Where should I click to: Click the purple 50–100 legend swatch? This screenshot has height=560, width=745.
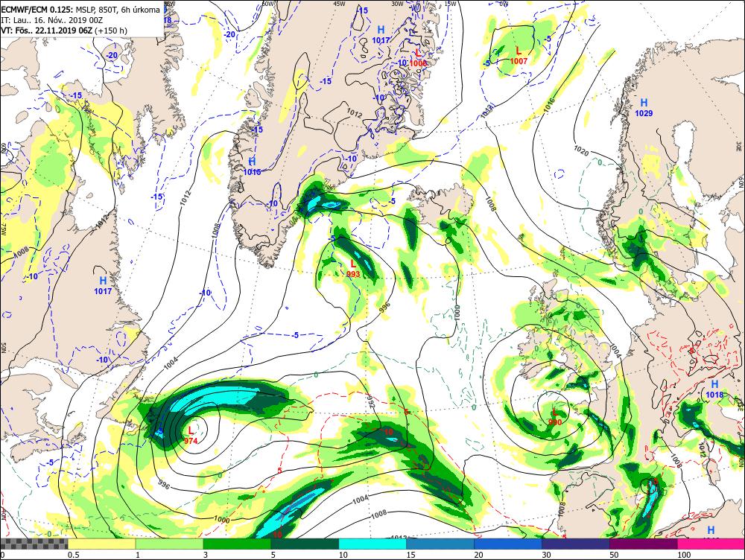(x=644, y=544)
